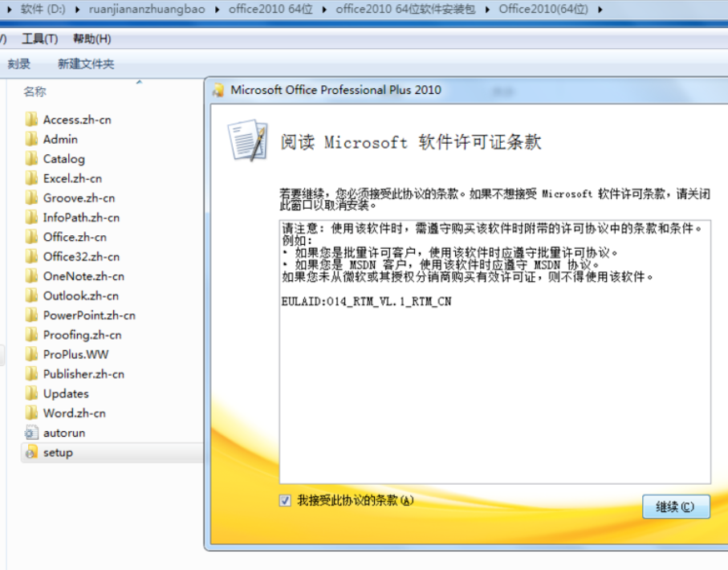
Task: Go to Office2010(64位) breadcrumb
Action: tap(543, 10)
